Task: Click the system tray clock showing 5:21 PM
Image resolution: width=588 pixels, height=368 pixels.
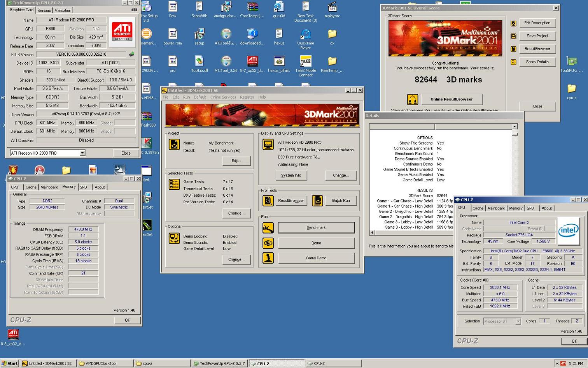Action: [576, 363]
